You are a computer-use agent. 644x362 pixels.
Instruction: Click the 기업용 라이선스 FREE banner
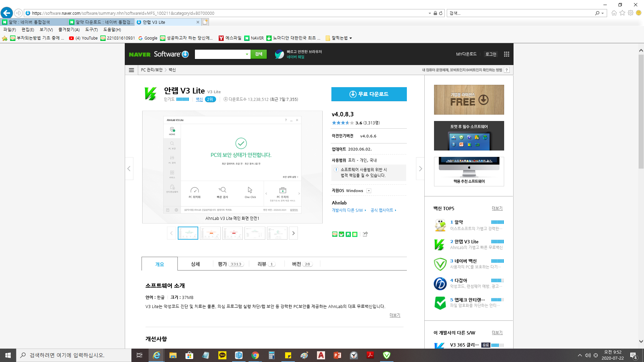click(x=469, y=100)
